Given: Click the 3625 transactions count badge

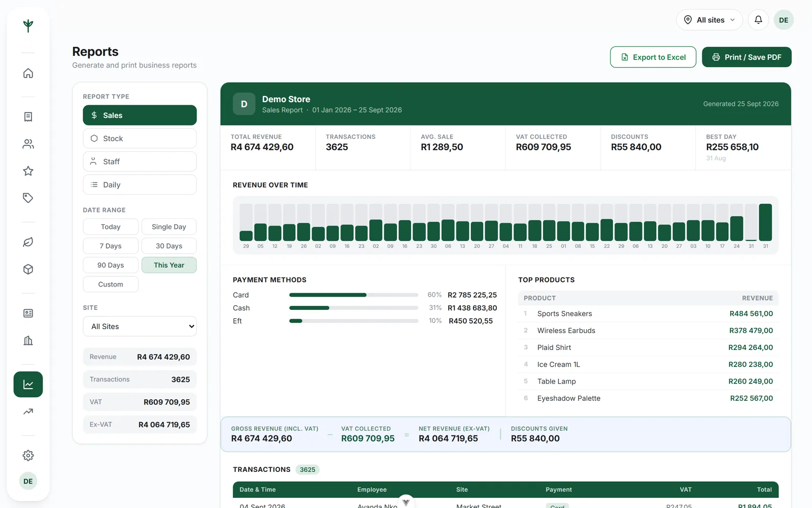Looking at the screenshot, I should pos(308,470).
